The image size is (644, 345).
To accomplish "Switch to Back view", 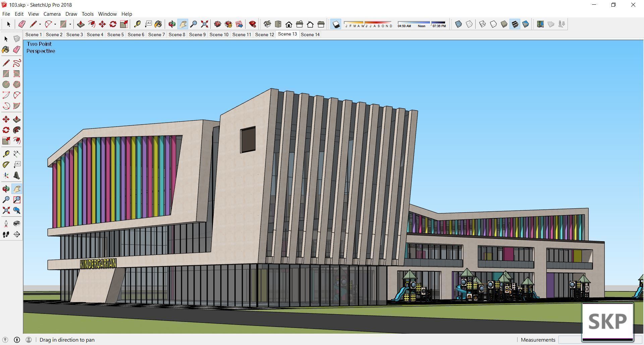I will click(x=310, y=24).
